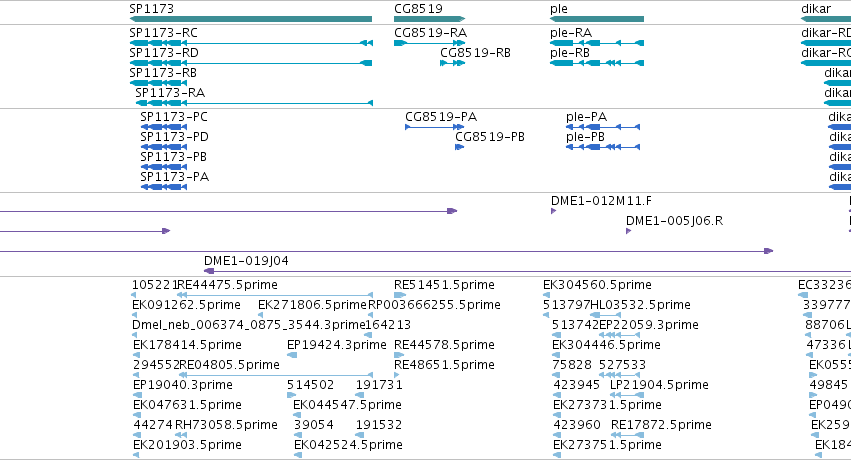Screen dimensions: 851x460
Task: Click the HL03532.5prime EST glyph
Action: (605, 315)
